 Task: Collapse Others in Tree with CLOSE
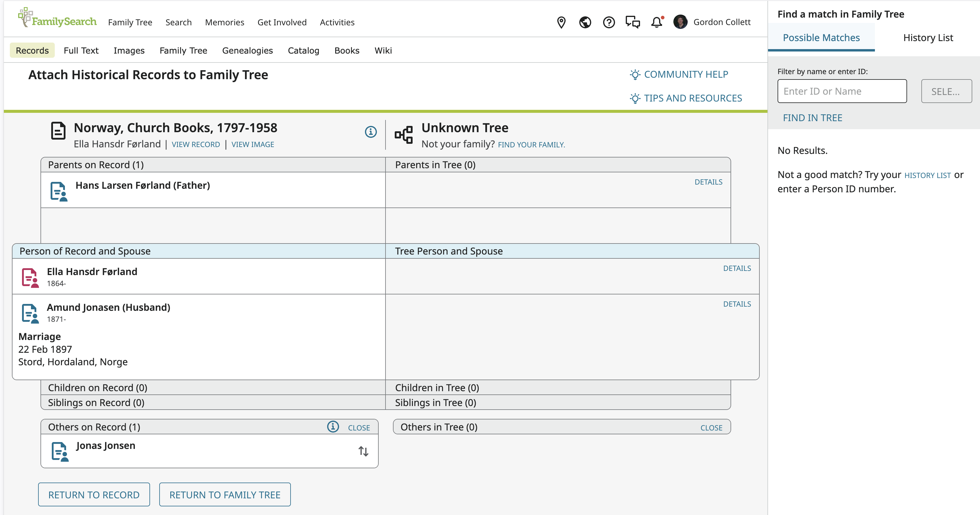(x=711, y=427)
